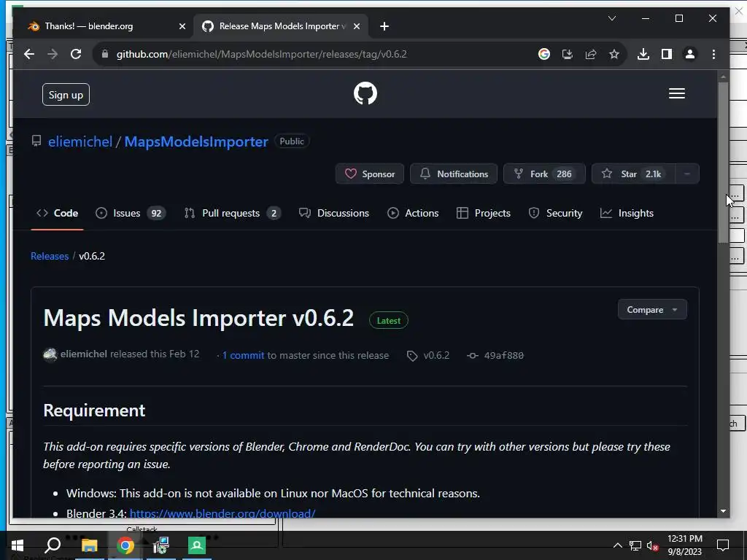This screenshot has height=560, width=747.
Task: Open the blender.org download link
Action: (x=222, y=513)
